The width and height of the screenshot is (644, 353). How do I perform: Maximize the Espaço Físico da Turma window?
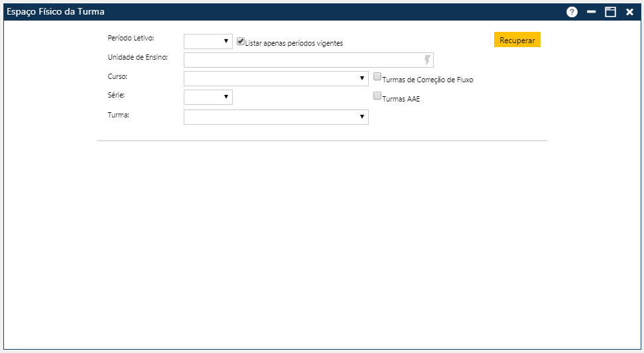pyautogui.click(x=610, y=12)
